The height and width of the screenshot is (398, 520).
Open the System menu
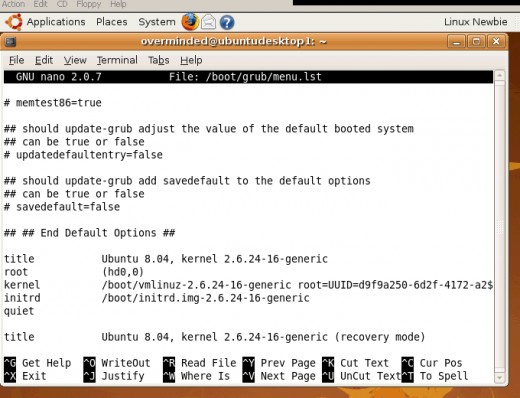pos(157,22)
